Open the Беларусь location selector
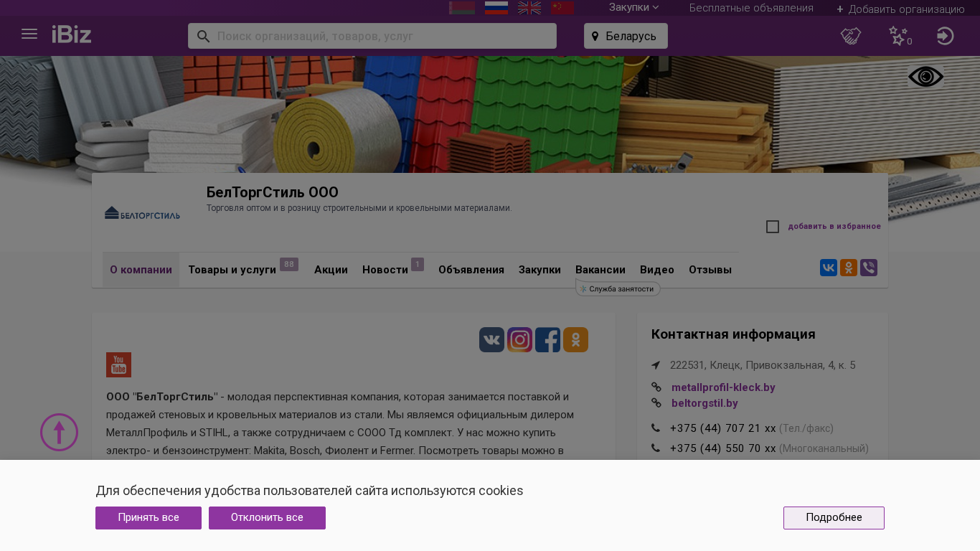 [x=626, y=36]
